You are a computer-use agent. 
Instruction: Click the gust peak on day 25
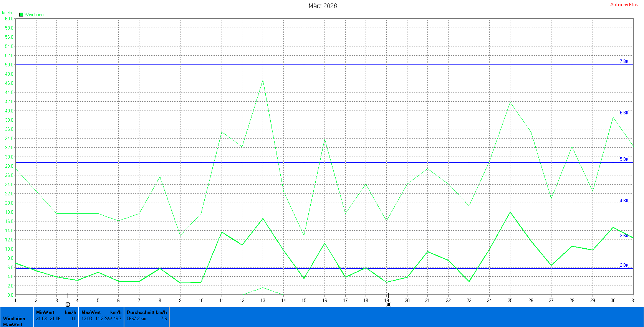coord(510,102)
